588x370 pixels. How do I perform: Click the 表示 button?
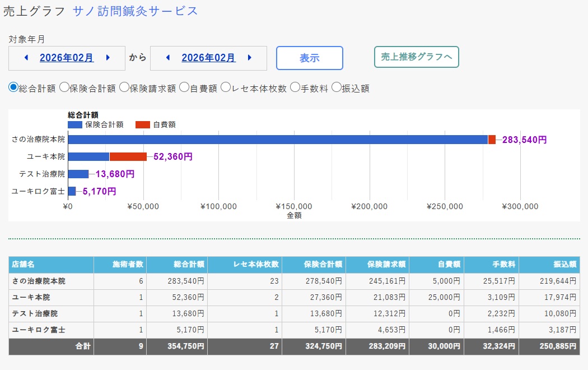[x=310, y=58]
